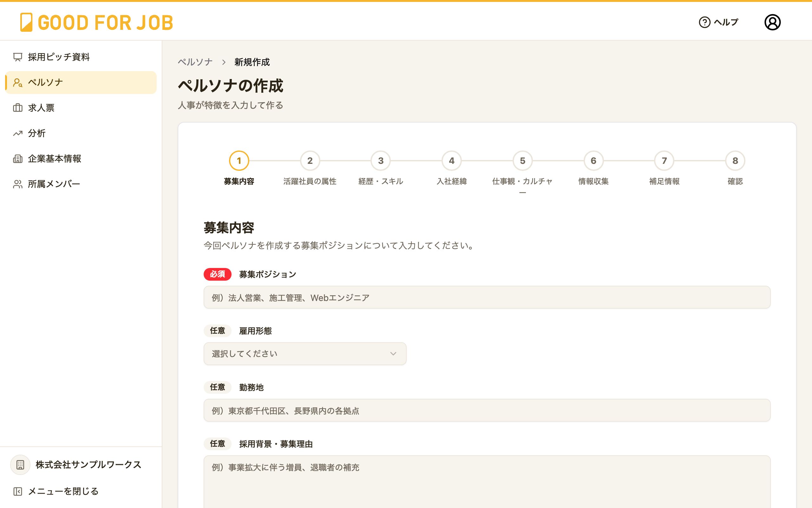This screenshot has height=508, width=812.
Task: Open 採用ピッチ資料 in the sidebar
Action: (81, 57)
